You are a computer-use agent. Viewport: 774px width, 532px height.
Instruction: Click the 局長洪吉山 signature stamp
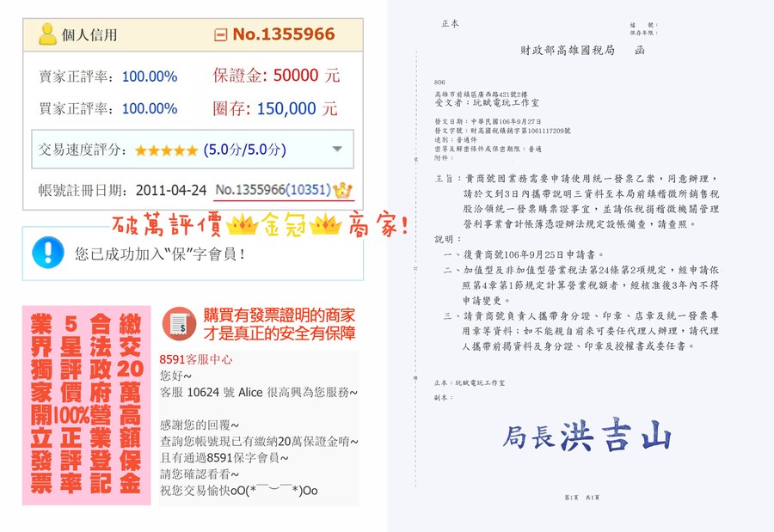click(587, 436)
